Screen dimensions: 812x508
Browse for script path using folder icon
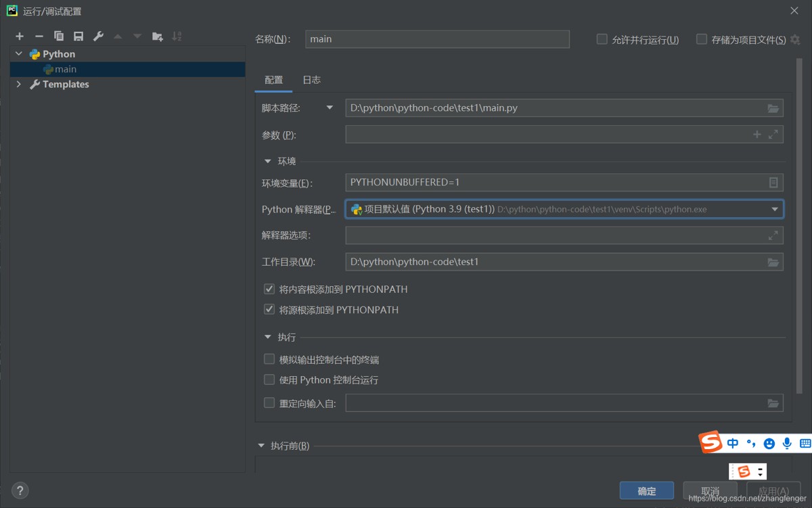773,108
